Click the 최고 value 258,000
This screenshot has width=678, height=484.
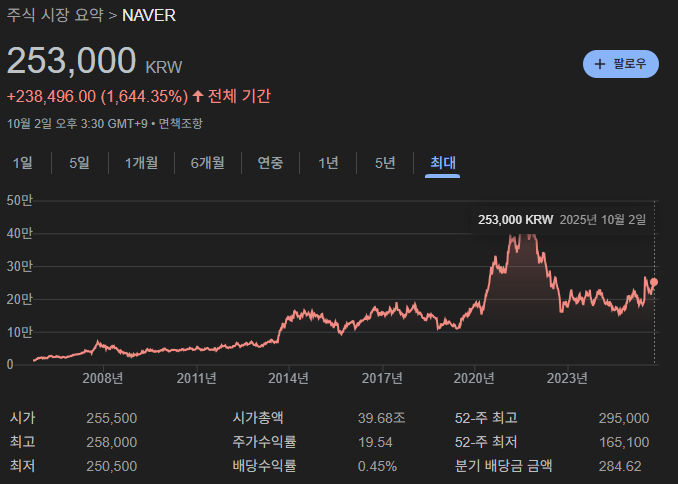click(112, 442)
